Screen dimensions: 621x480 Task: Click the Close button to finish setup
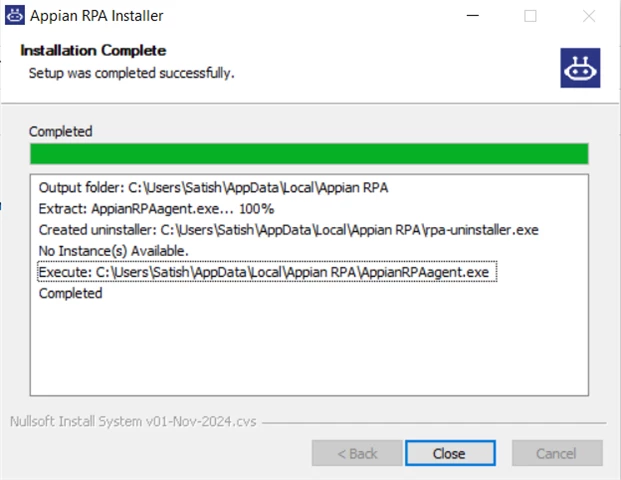[x=450, y=453]
